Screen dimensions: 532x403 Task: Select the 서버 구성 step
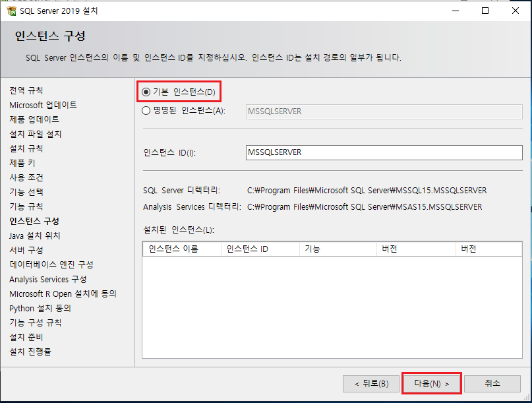(x=26, y=250)
